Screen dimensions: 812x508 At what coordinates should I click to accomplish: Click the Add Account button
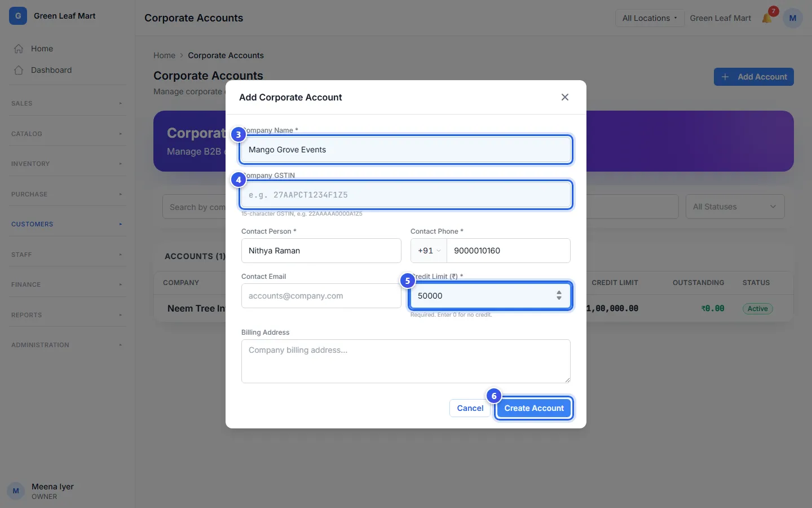pos(754,77)
